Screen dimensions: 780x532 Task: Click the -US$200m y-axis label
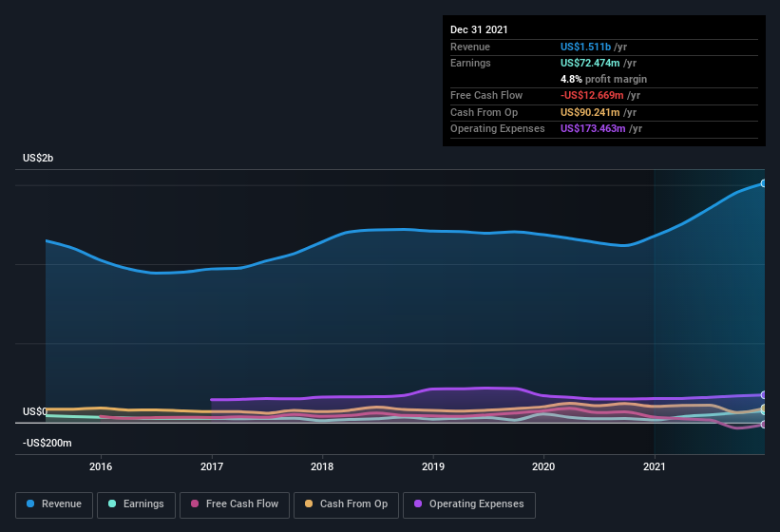tap(48, 443)
